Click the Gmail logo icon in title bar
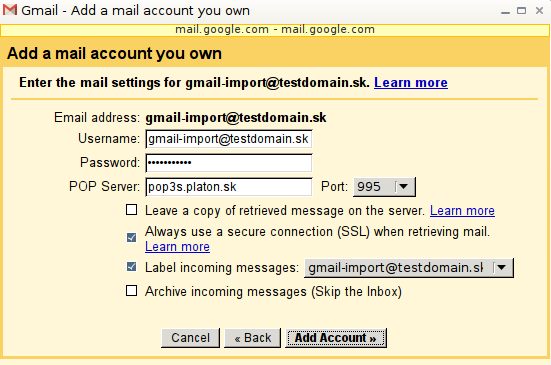 (9, 10)
